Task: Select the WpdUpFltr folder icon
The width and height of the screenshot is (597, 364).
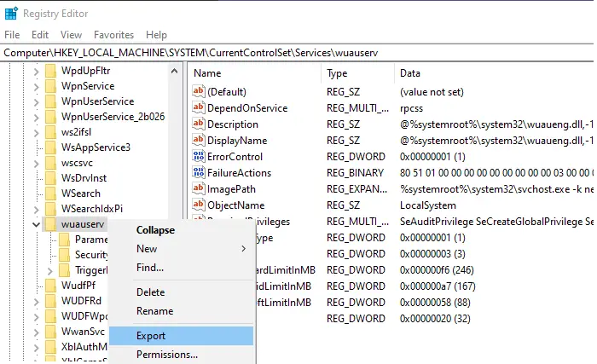Action: point(50,71)
